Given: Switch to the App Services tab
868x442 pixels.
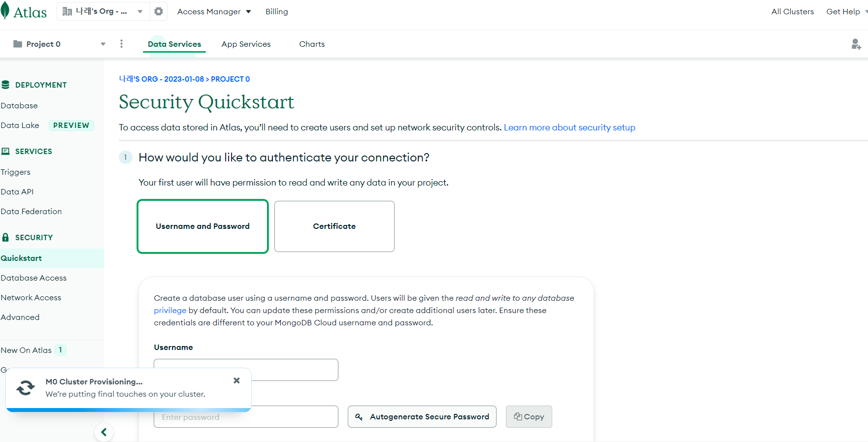Looking at the screenshot, I should (246, 44).
